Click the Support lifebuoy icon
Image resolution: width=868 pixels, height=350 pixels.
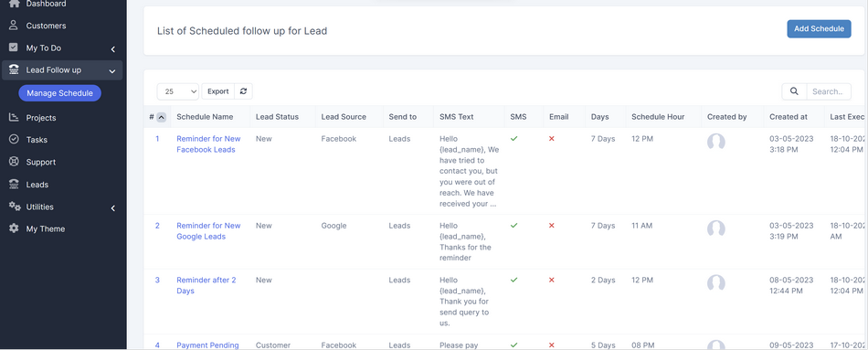click(14, 162)
